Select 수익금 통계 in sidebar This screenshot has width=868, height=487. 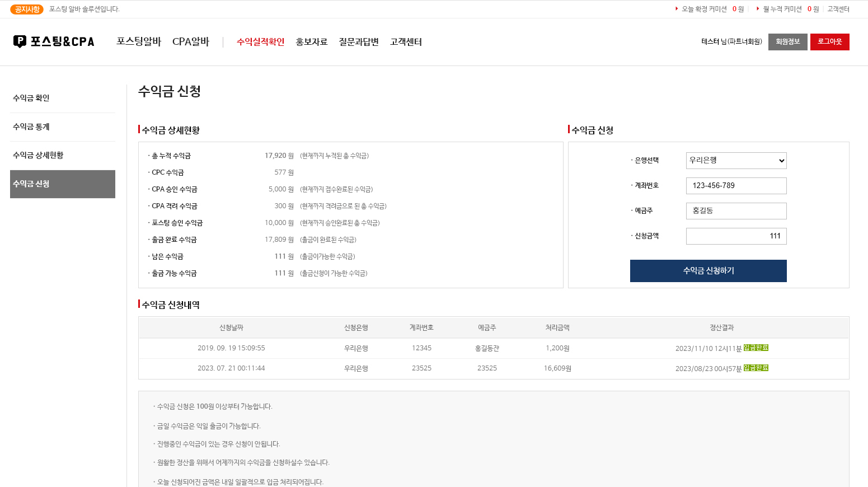click(x=31, y=127)
